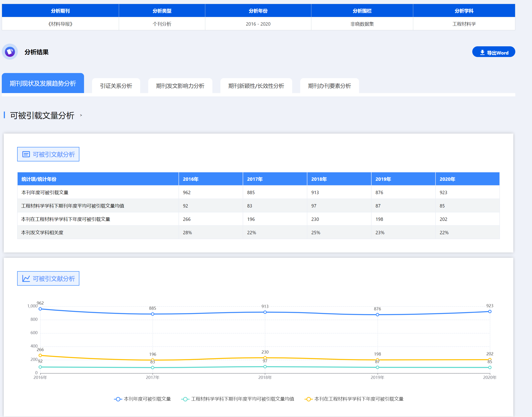
Task: Click the 2016 - 2020 year range cell
Action: tap(258, 24)
